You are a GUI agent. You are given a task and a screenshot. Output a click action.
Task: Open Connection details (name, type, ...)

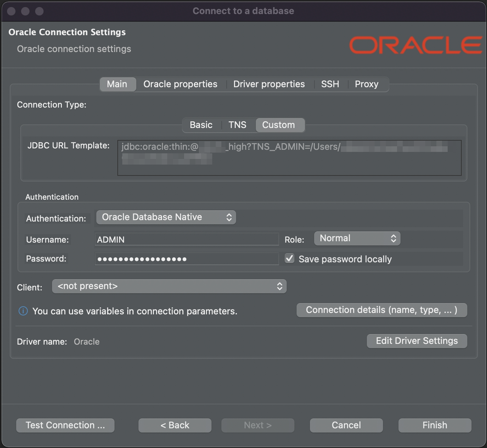pyautogui.click(x=382, y=310)
